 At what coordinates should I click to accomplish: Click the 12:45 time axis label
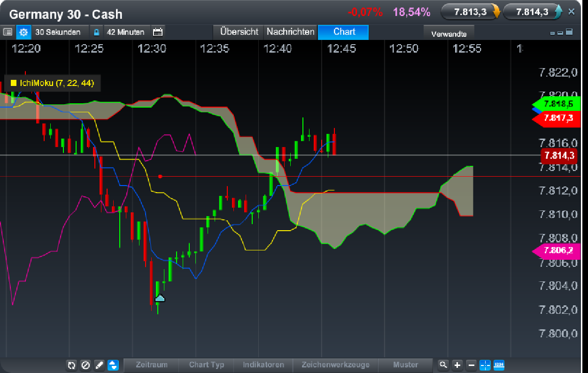(341, 48)
